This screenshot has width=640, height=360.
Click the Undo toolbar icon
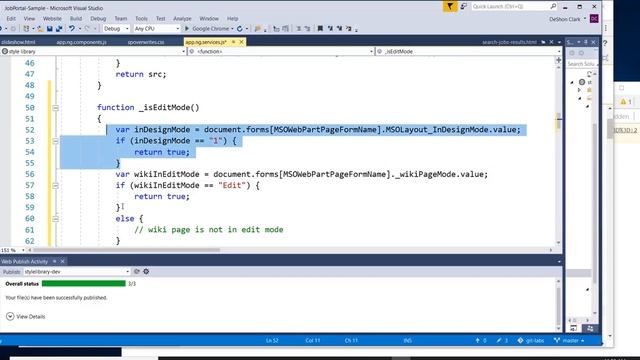click(x=72, y=29)
